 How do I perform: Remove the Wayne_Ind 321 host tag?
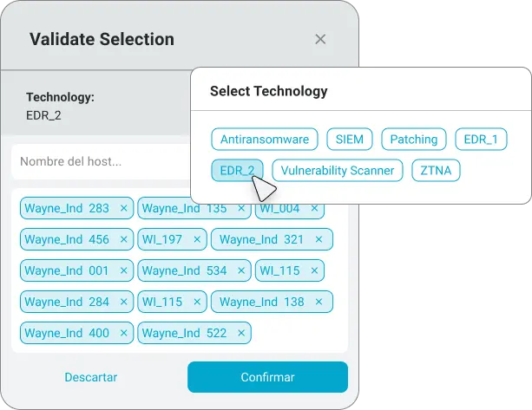[319, 239]
